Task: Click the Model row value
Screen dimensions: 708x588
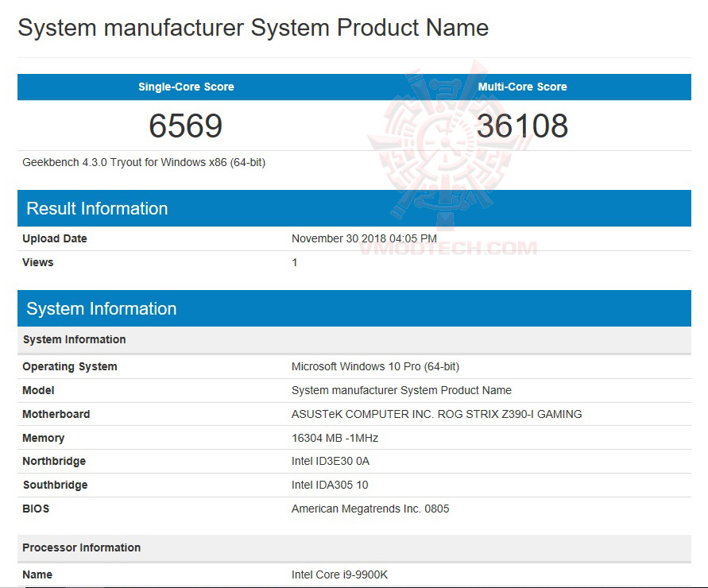Action: (x=401, y=390)
